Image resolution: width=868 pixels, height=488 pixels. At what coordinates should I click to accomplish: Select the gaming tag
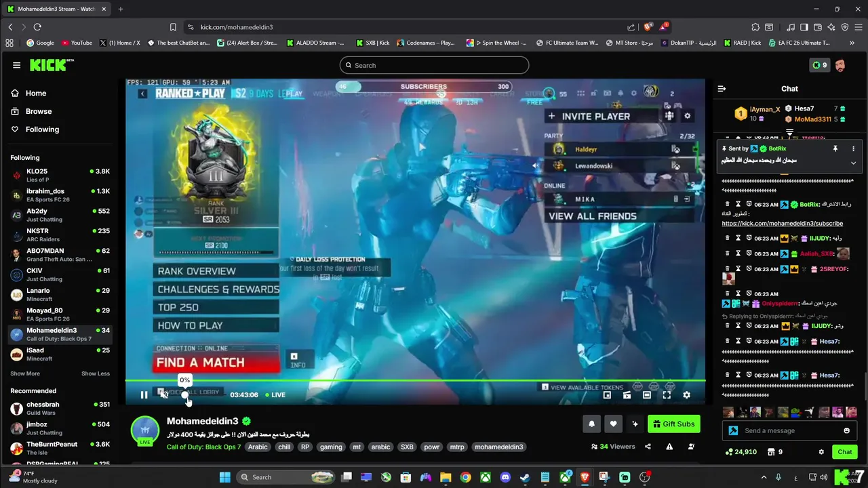[x=331, y=447]
